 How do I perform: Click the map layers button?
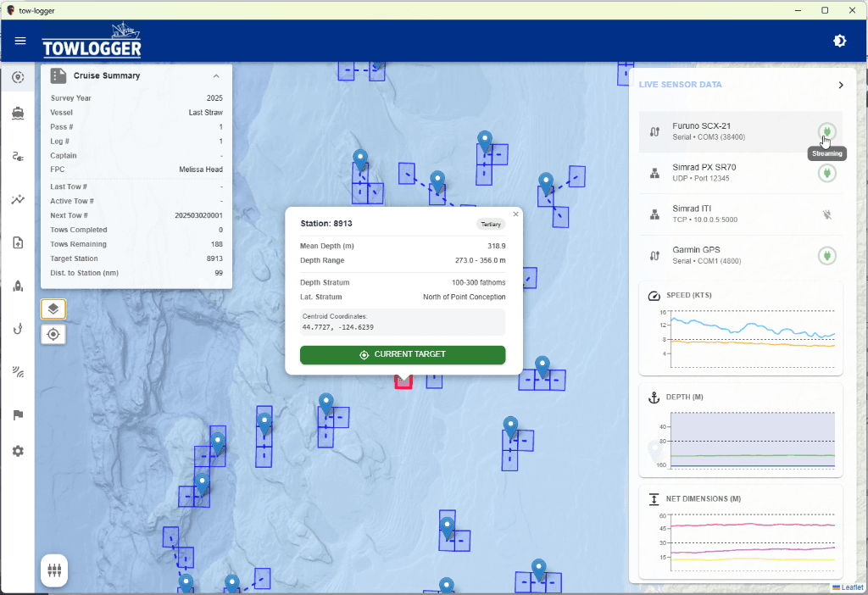tap(53, 309)
